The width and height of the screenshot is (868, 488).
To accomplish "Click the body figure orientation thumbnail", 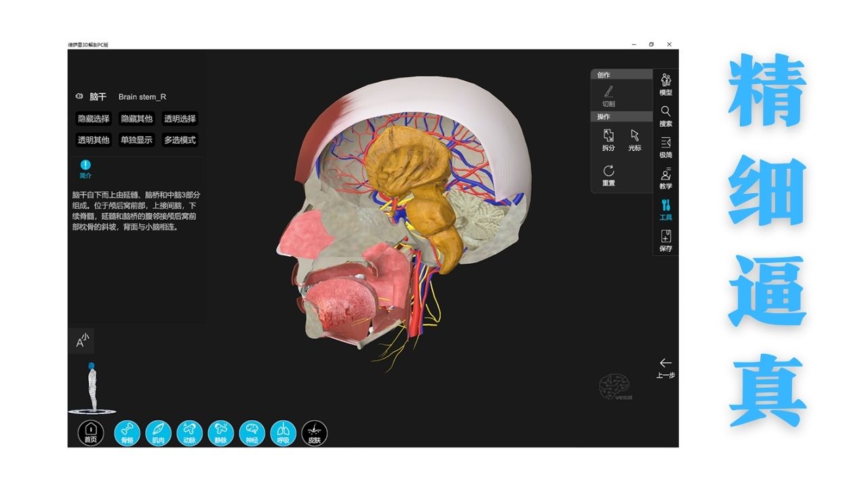I will pyautogui.click(x=91, y=388).
